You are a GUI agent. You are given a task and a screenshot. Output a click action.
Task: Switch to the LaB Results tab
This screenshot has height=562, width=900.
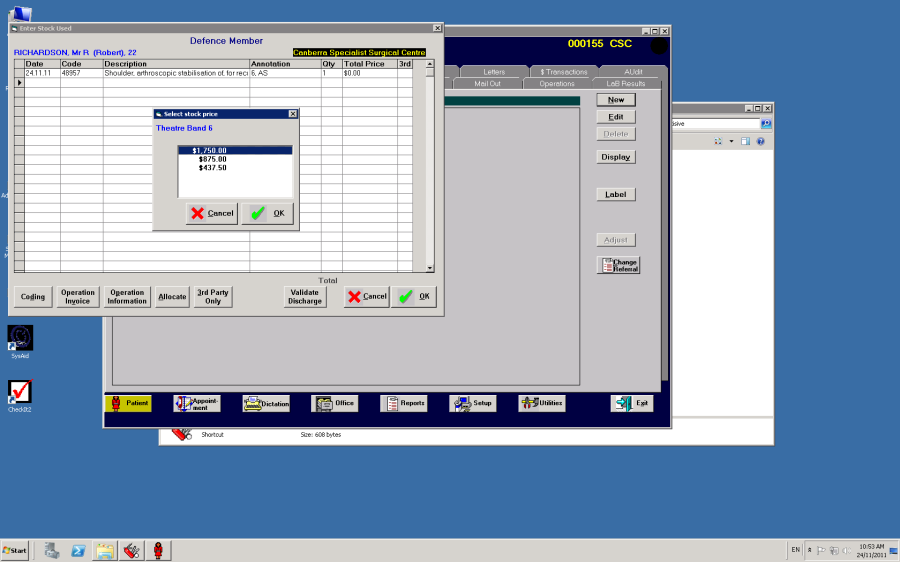pos(625,84)
